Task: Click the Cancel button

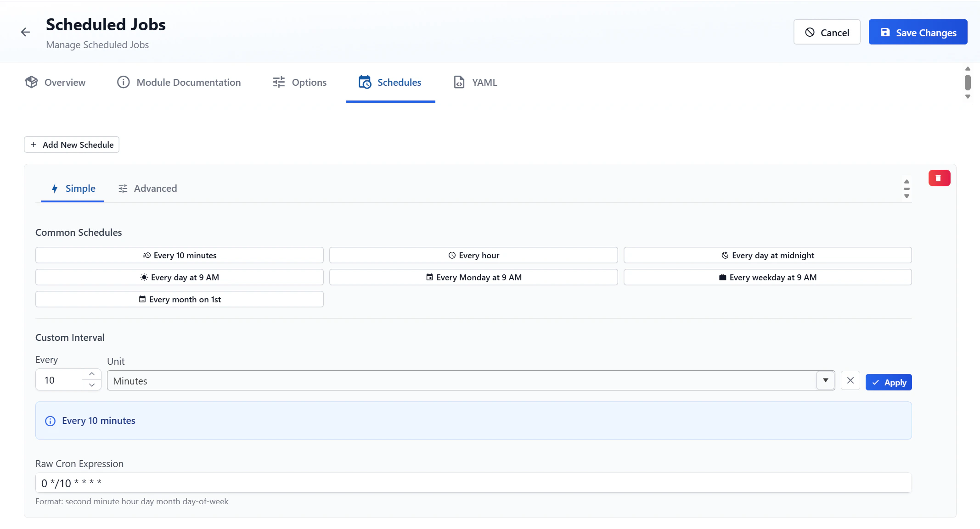Action: coord(827,32)
